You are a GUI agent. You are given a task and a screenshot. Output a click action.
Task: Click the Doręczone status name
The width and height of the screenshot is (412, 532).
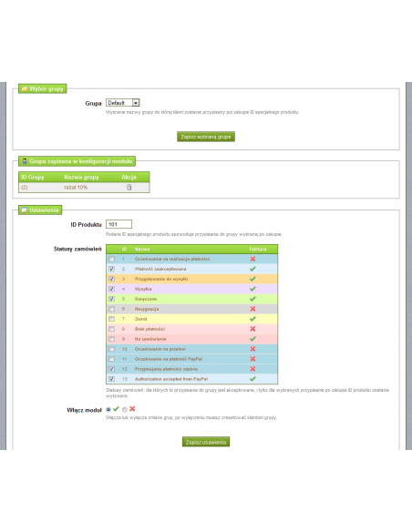[x=146, y=299]
